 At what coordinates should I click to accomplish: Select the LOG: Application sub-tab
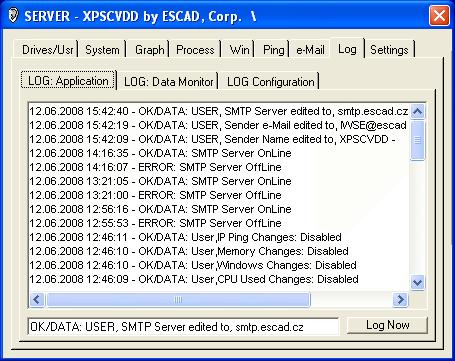[x=68, y=80]
